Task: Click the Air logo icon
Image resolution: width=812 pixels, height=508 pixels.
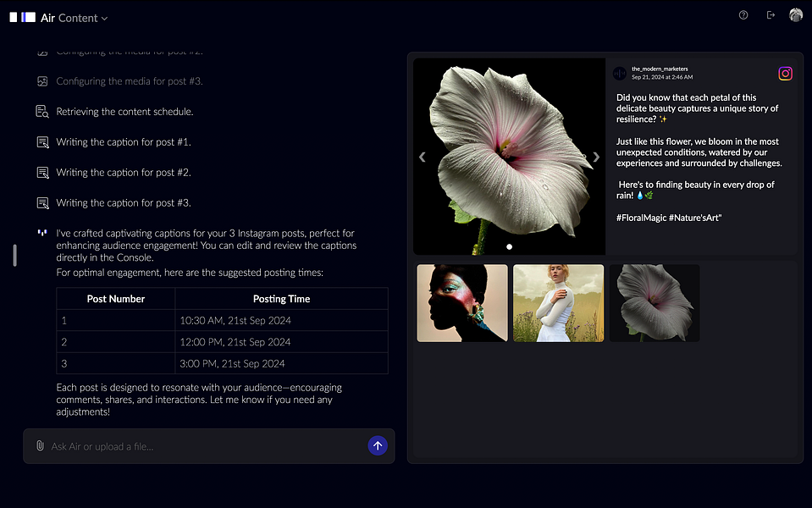Action: coord(22,18)
